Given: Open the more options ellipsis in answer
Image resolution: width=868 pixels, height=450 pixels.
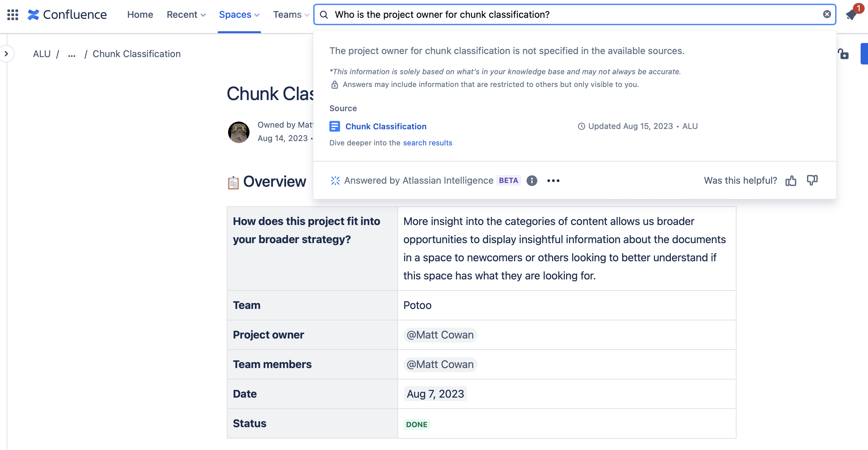Looking at the screenshot, I should pos(553,180).
